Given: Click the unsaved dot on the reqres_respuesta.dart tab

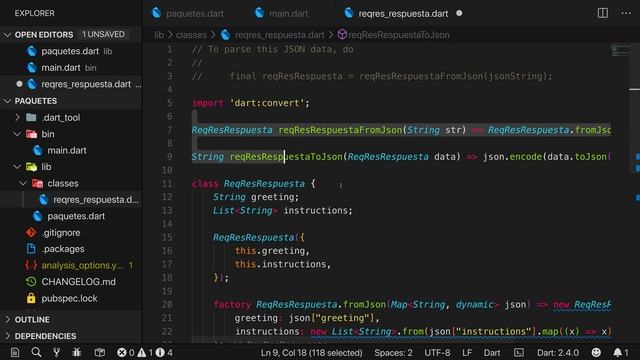Looking at the screenshot, I should (459, 13).
